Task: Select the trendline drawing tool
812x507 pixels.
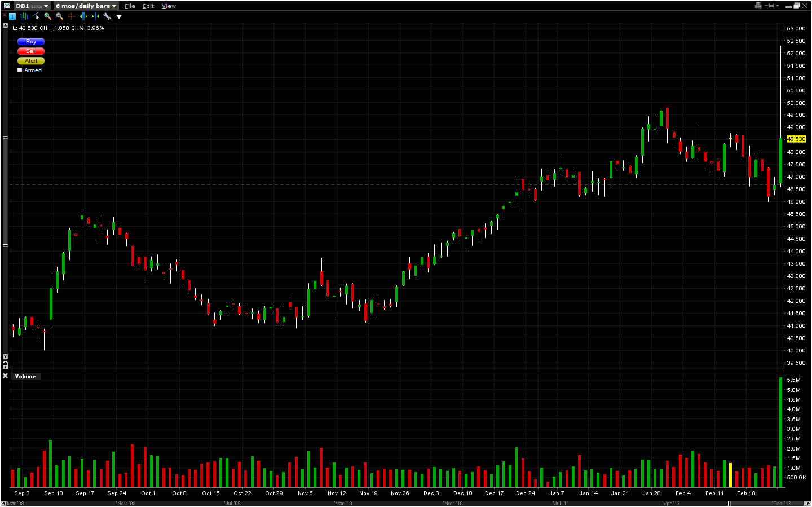Action: (x=36, y=16)
